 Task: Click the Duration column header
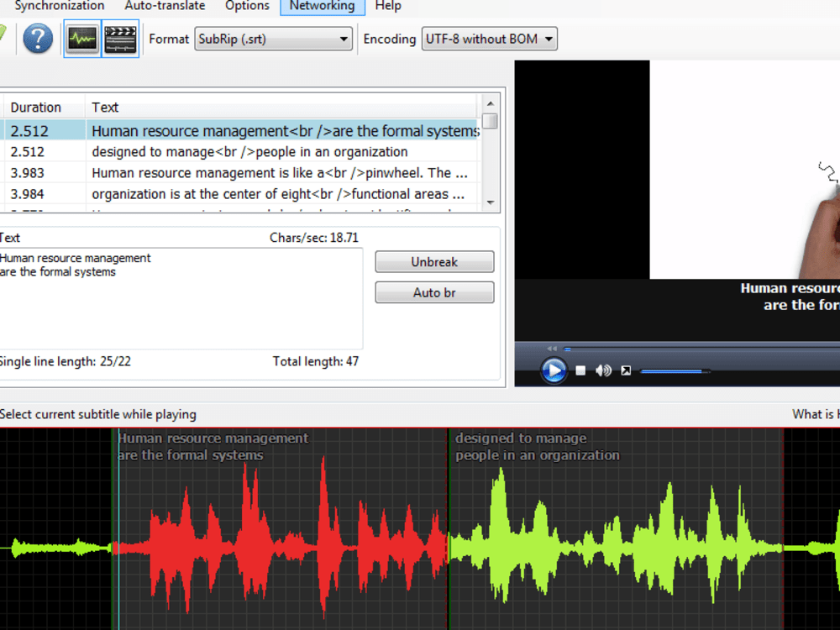(x=43, y=108)
